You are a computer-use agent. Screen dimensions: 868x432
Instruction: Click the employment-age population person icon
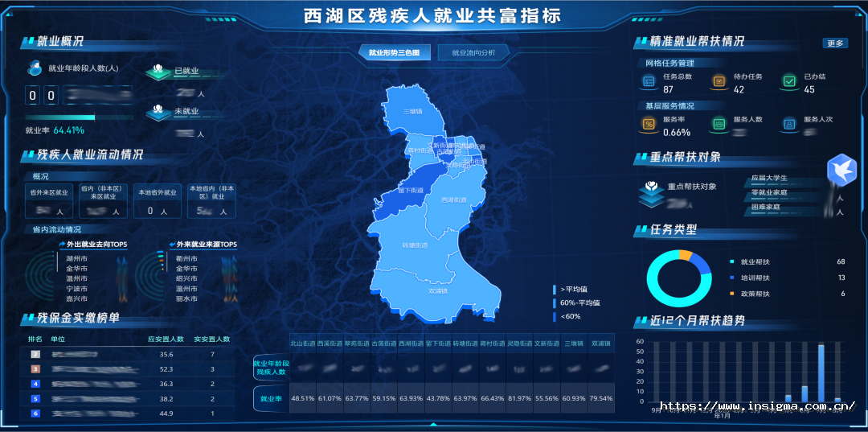pyautogui.click(x=35, y=68)
